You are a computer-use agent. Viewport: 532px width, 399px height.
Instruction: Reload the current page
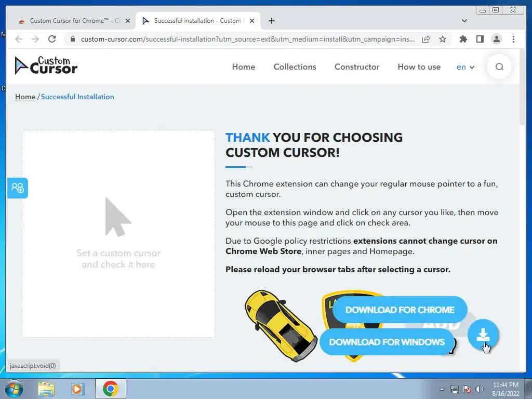point(52,39)
